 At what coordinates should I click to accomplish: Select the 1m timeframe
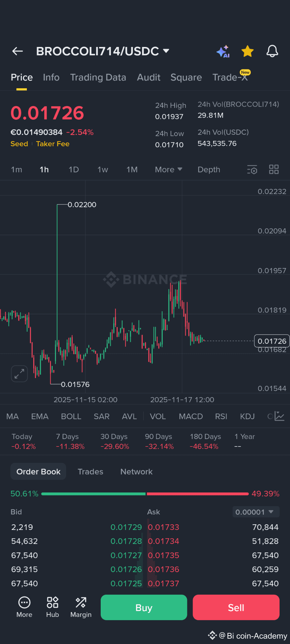click(16, 170)
